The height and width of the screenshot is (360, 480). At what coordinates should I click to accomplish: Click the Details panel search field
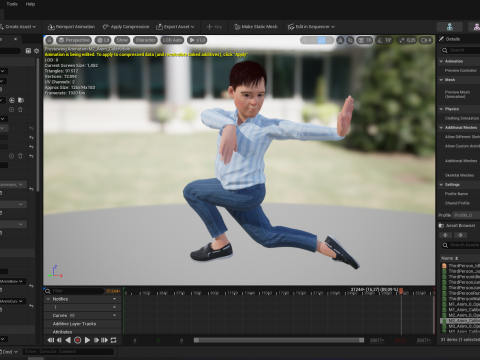[x=461, y=50]
